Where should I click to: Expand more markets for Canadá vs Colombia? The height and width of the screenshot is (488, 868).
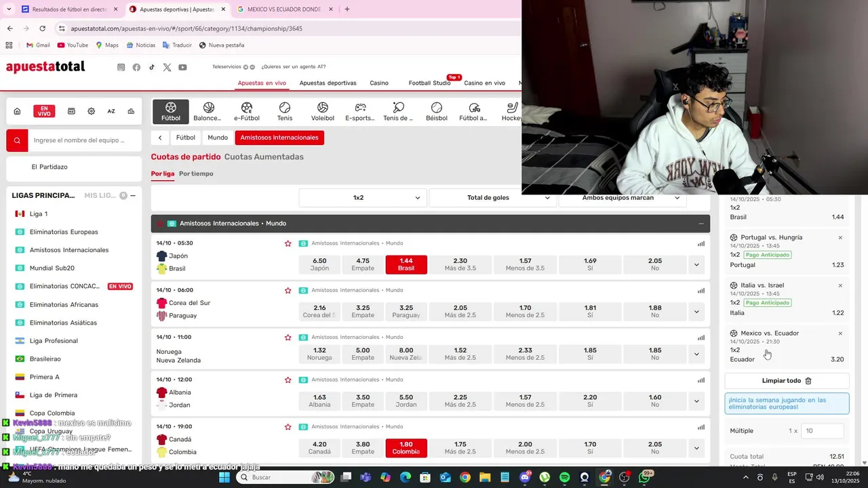(x=696, y=448)
